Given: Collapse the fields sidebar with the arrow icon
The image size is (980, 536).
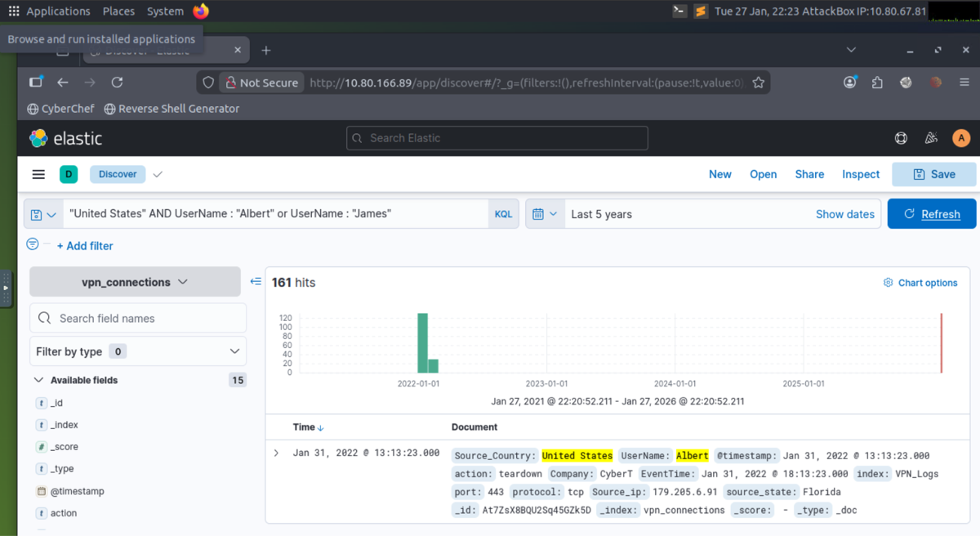Looking at the screenshot, I should (x=256, y=280).
